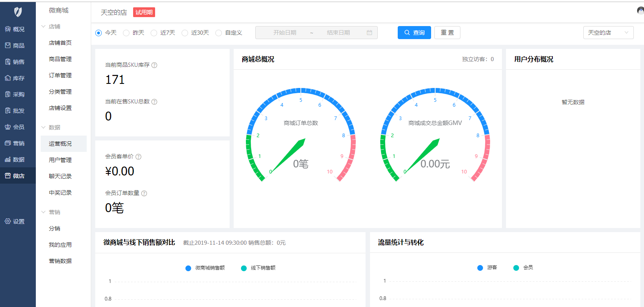Image resolution: width=644 pixels, height=307 pixels.
Task: Go to 商品管理 menu item
Action: click(x=60, y=59)
